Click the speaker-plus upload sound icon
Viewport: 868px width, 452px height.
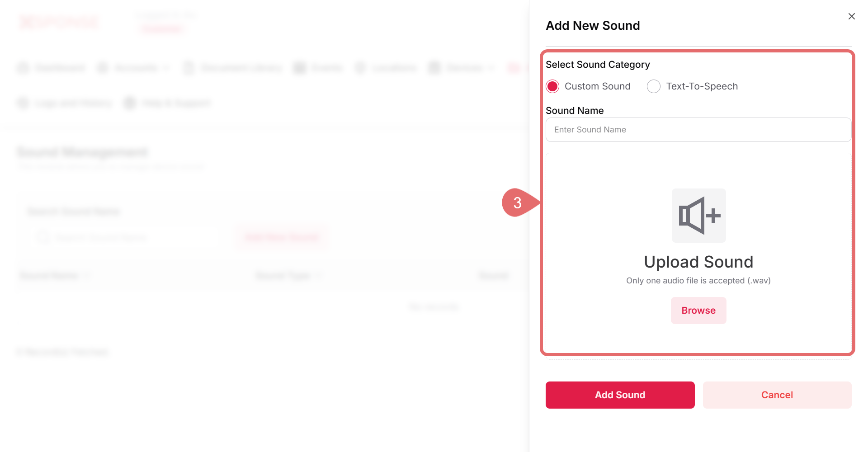pyautogui.click(x=698, y=216)
